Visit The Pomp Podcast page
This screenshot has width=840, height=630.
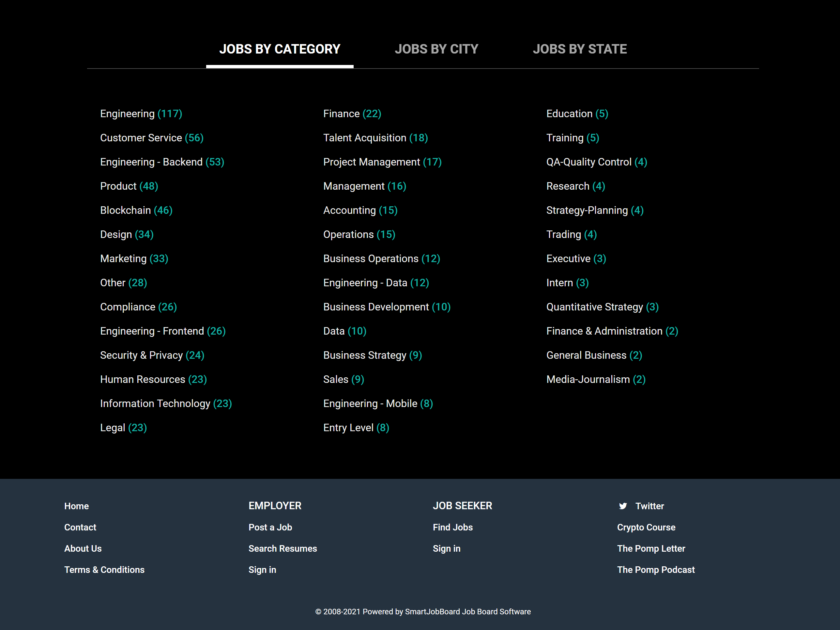click(656, 570)
